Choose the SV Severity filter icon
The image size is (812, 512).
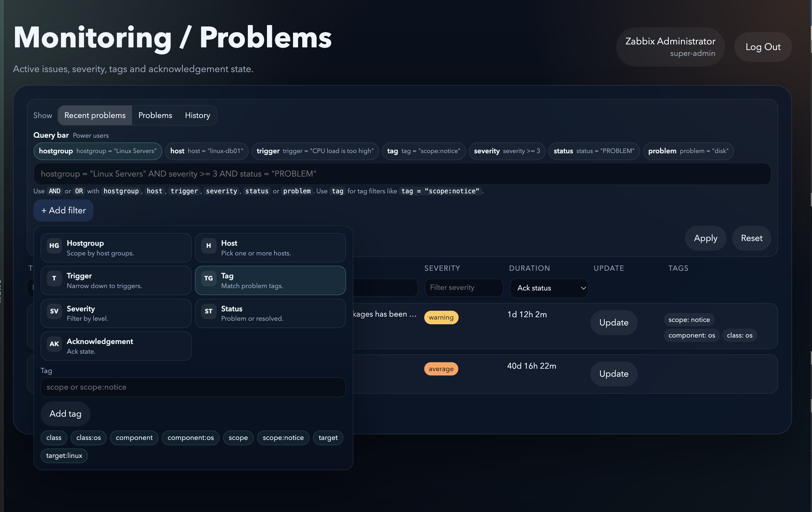coord(54,312)
